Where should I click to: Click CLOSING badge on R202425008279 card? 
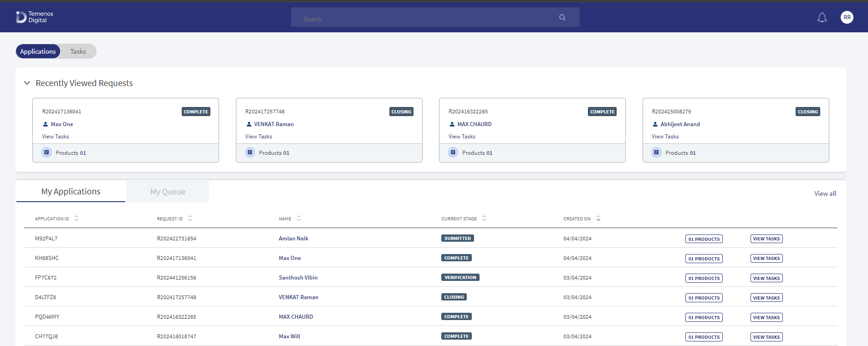tap(808, 112)
